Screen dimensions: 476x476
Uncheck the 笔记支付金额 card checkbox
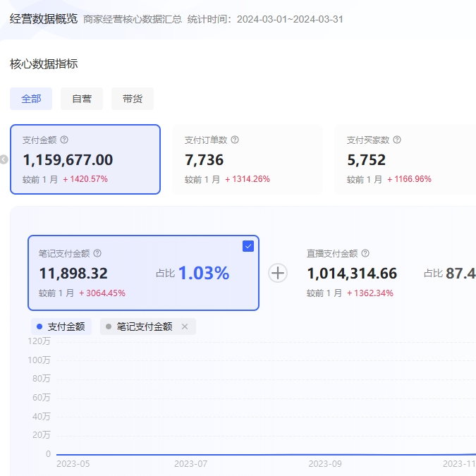(x=248, y=246)
